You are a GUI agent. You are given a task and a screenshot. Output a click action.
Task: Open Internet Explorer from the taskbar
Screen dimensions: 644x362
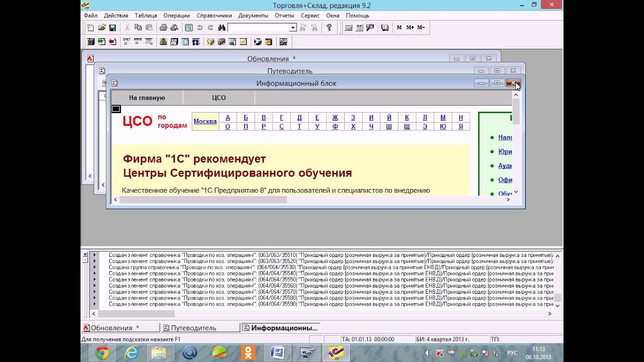(131, 352)
